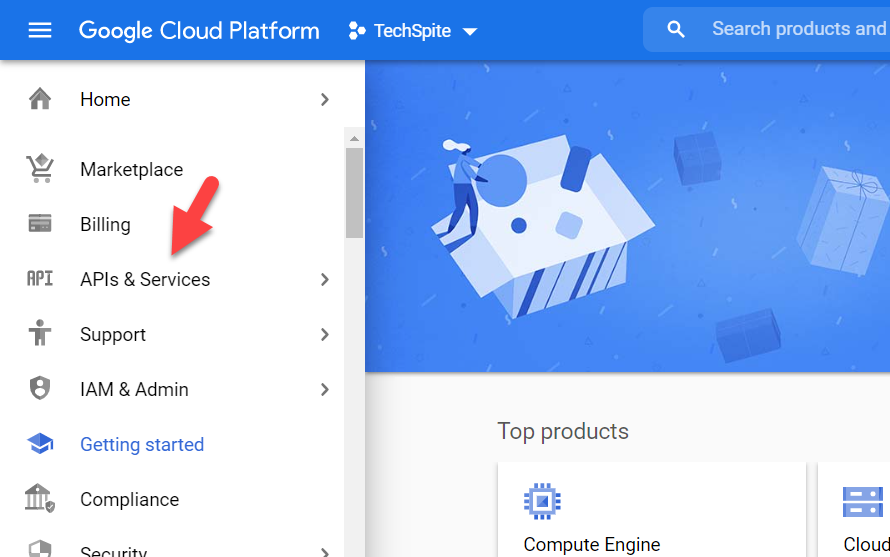
Task: Open the Getting started link
Action: click(142, 444)
